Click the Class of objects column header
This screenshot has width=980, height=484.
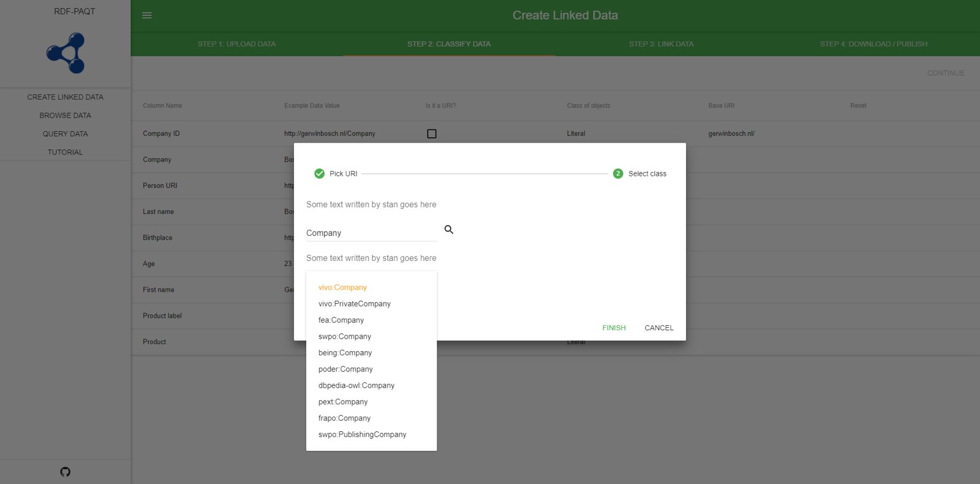pyautogui.click(x=589, y=105)
